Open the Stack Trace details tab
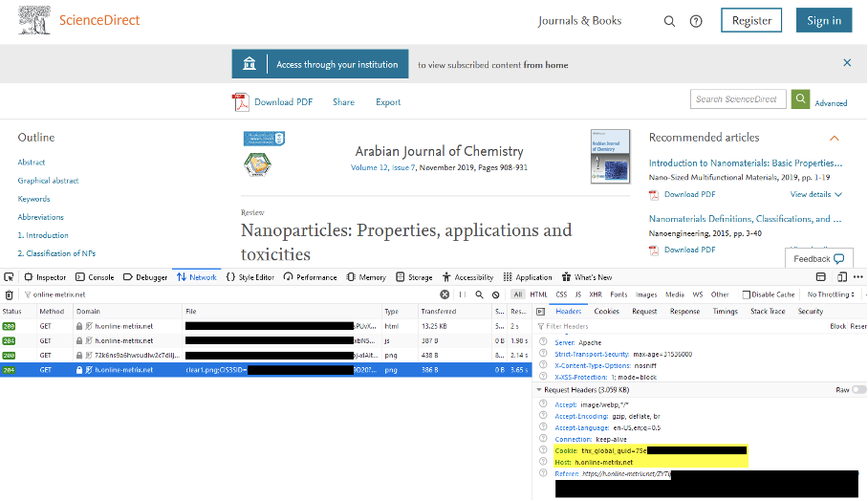This screenshot has height=501, width=868. click(768, 312)
